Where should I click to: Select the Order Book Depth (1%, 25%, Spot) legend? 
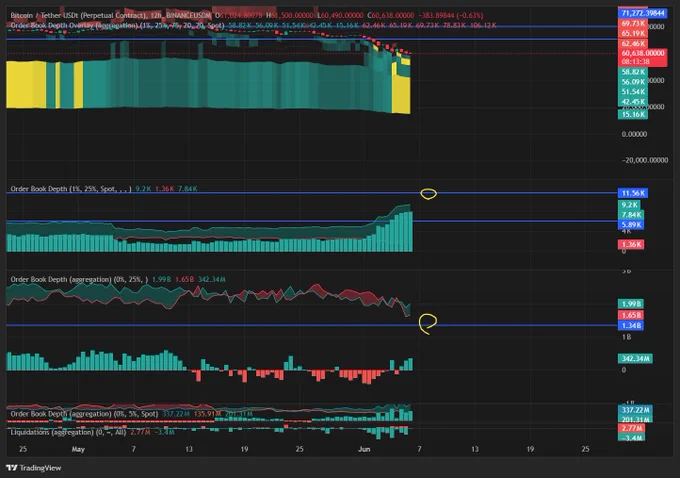(71, 189)
